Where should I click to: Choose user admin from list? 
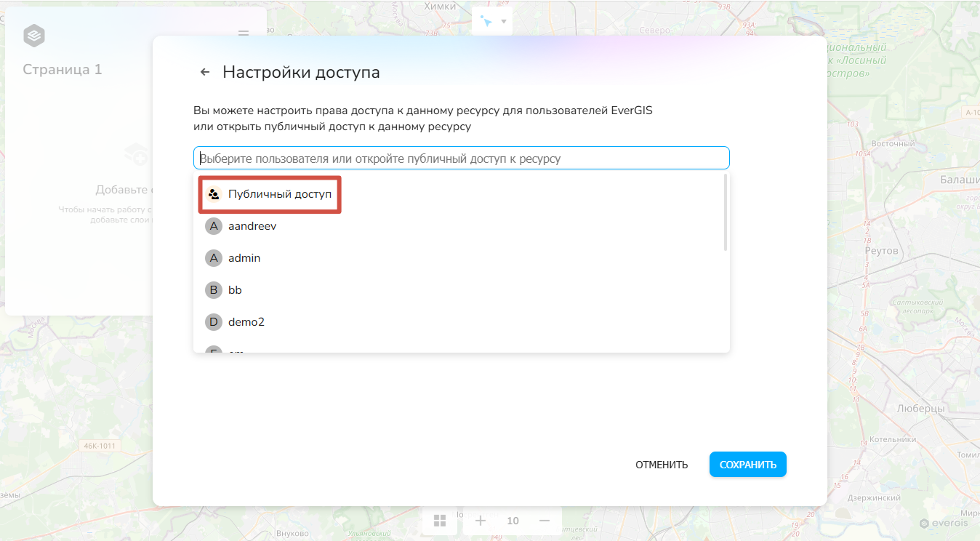click(462, 258)
